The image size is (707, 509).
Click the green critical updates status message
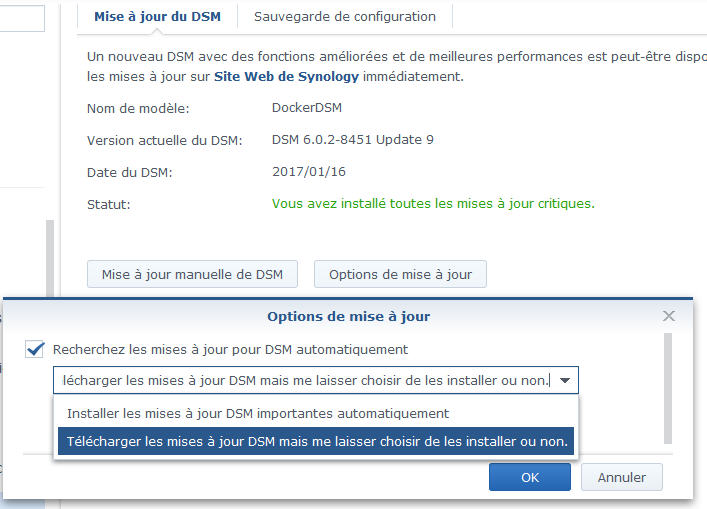tap(433, 204)
